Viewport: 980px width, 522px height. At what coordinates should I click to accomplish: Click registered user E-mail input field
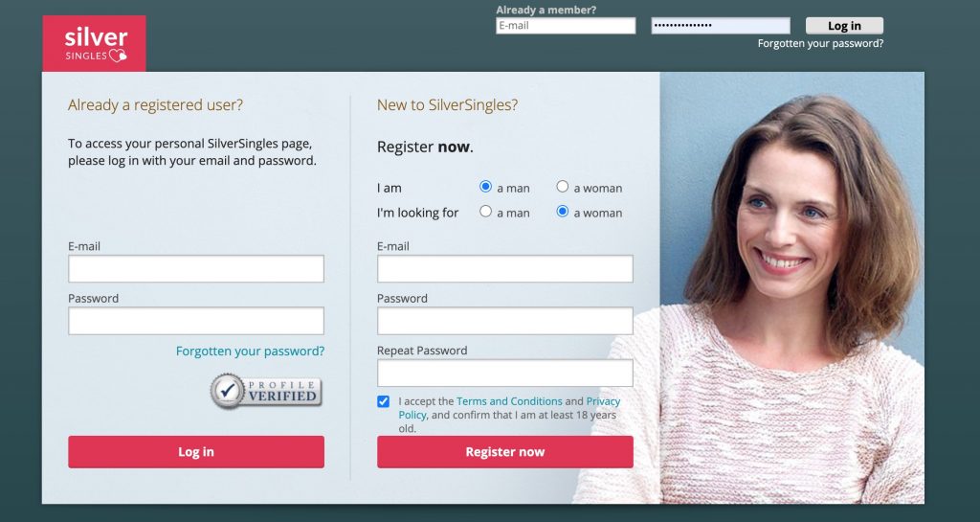pos(196,269)
